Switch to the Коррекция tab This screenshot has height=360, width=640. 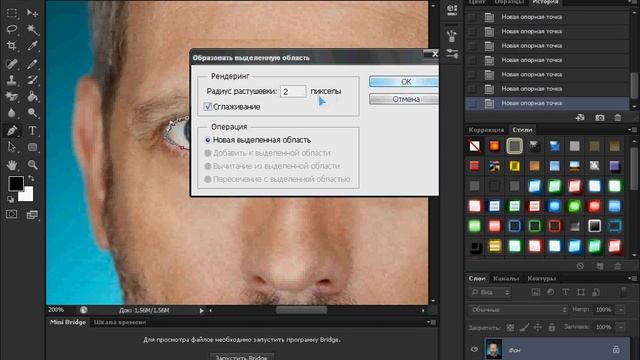click(x=486, y=130)
